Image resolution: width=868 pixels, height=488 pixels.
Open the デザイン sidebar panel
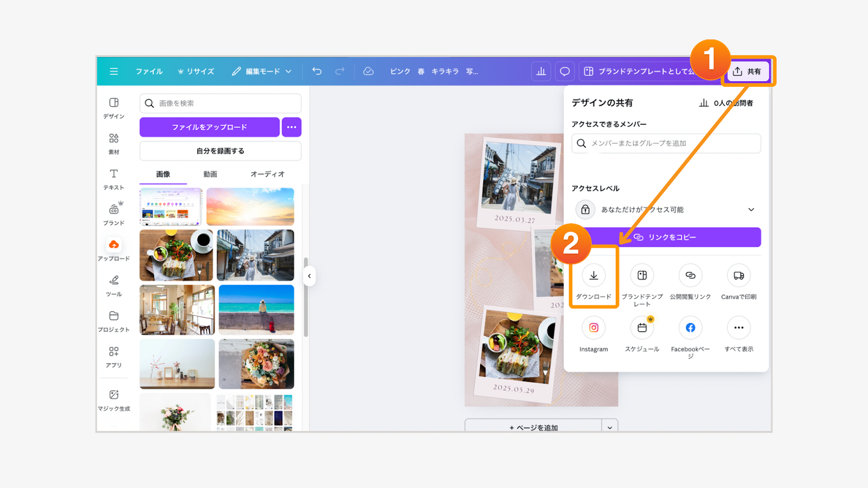[114, 108]
